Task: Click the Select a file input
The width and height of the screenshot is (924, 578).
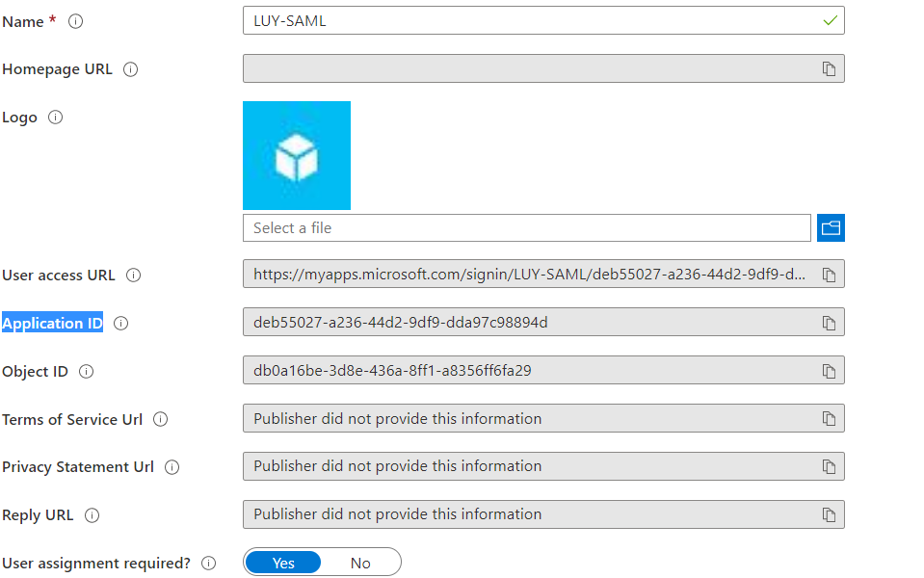Action: (526, 228)
